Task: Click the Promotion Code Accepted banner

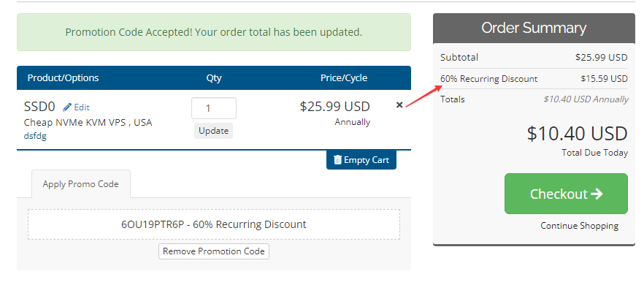Action: (x=213, y=32)
